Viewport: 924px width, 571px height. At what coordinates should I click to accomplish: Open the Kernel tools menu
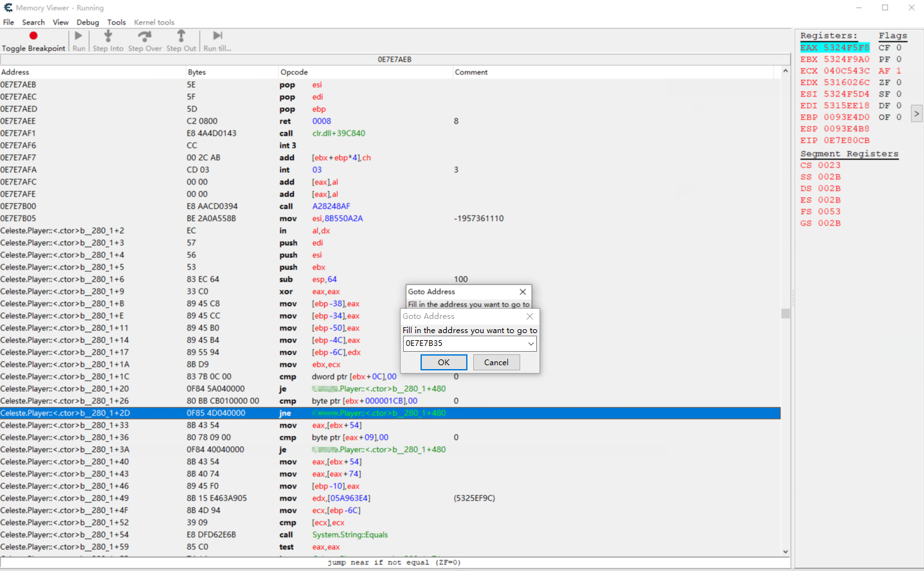pos(154,23)
